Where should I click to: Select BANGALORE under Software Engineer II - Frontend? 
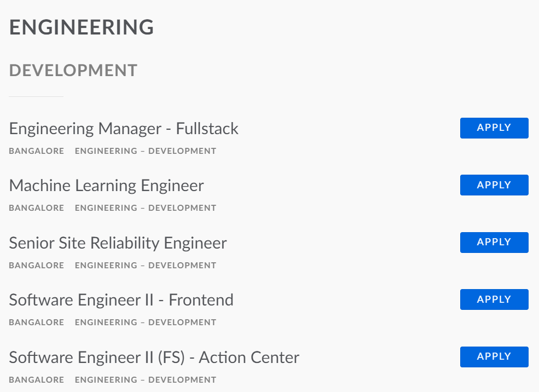36,322
